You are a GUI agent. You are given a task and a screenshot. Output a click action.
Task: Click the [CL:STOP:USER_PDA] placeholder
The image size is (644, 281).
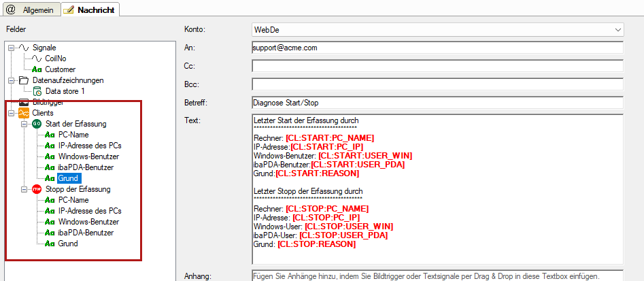pyautogui.click(x=343, y=235)
